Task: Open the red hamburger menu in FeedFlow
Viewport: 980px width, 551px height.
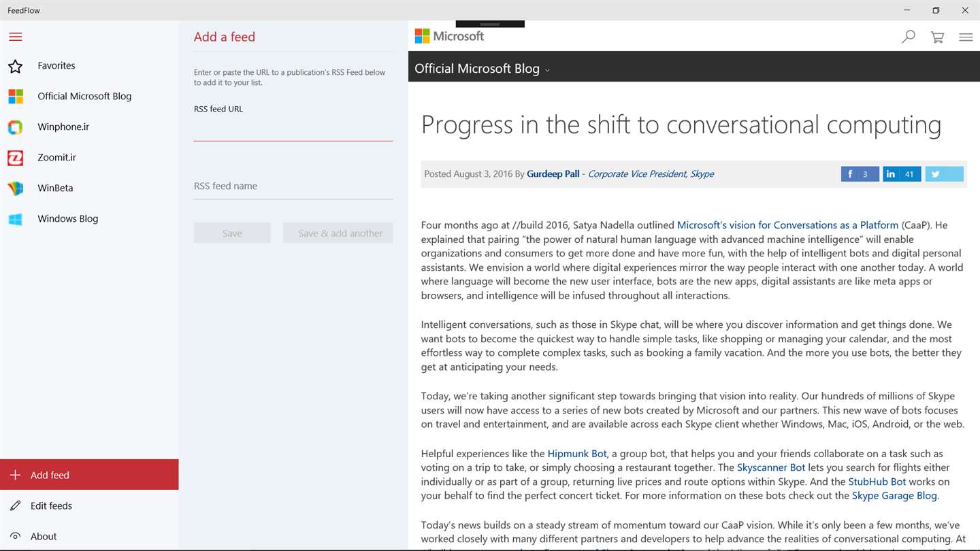Action: pos(16,37)
